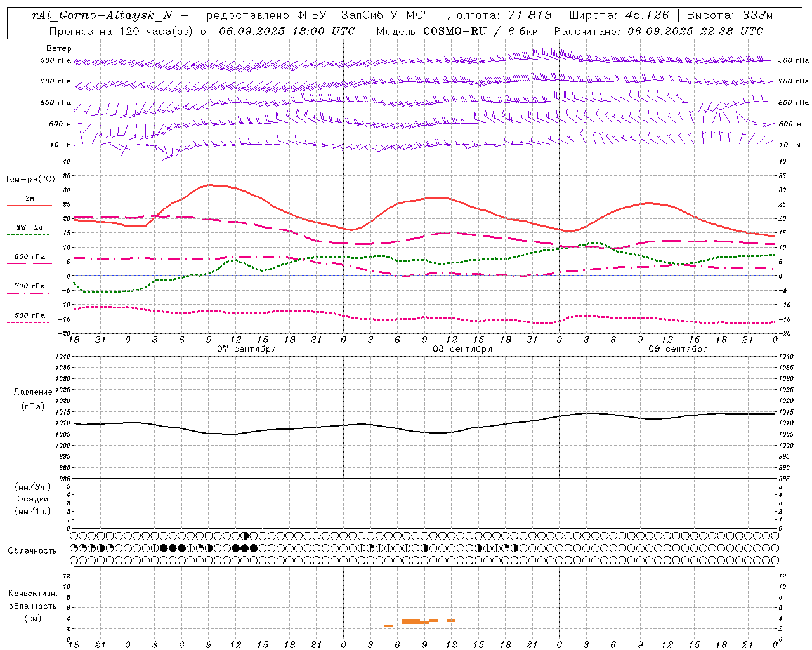Click the 09 сентября date label
Image resolution: width=812 pixels, height=650 pixels.
[x=678, y=349]
